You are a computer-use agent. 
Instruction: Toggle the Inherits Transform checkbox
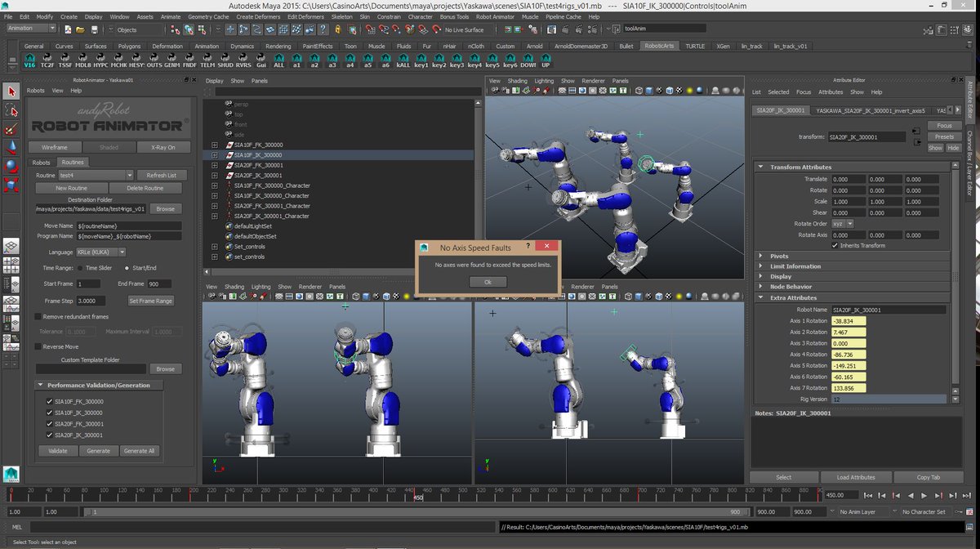pos(835,245)
